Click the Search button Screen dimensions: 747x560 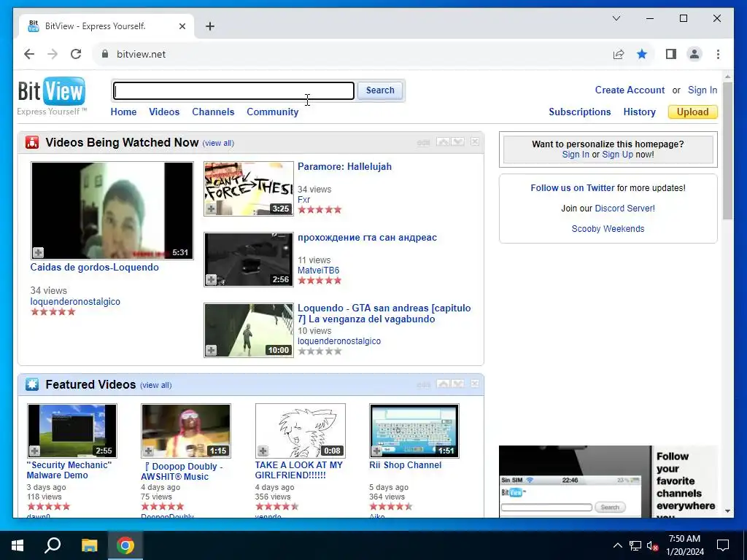pos(379,90)
